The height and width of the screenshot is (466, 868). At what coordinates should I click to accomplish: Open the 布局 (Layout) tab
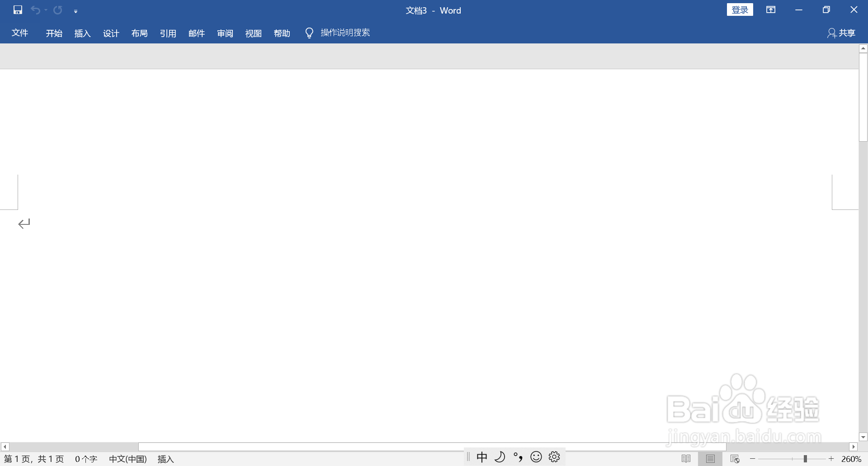coord(140,33)
